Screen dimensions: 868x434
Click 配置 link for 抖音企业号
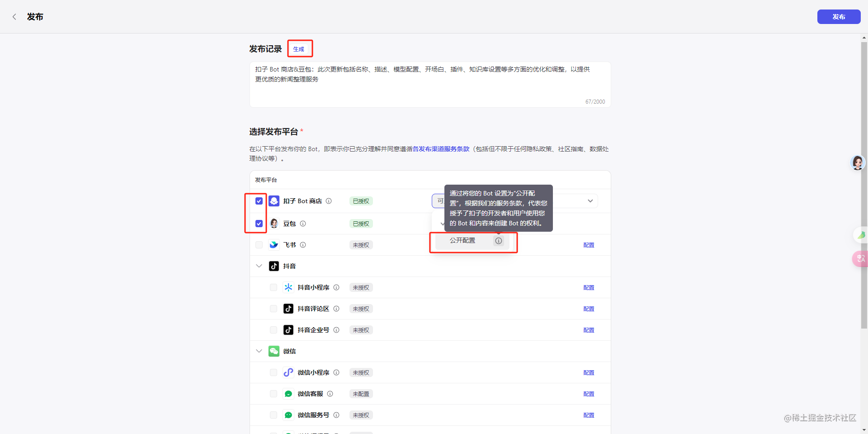pyautogui.click(x=589, y=330)
